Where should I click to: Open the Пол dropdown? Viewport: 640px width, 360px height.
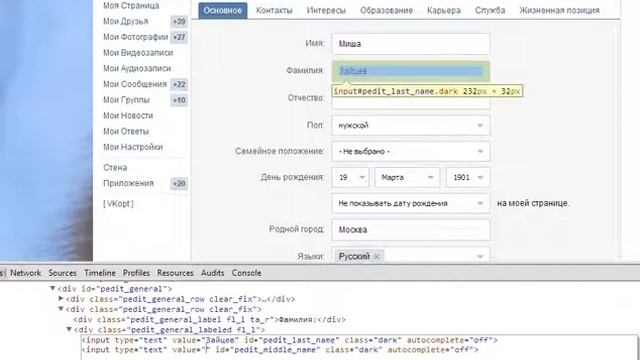[x=411, y=125]
